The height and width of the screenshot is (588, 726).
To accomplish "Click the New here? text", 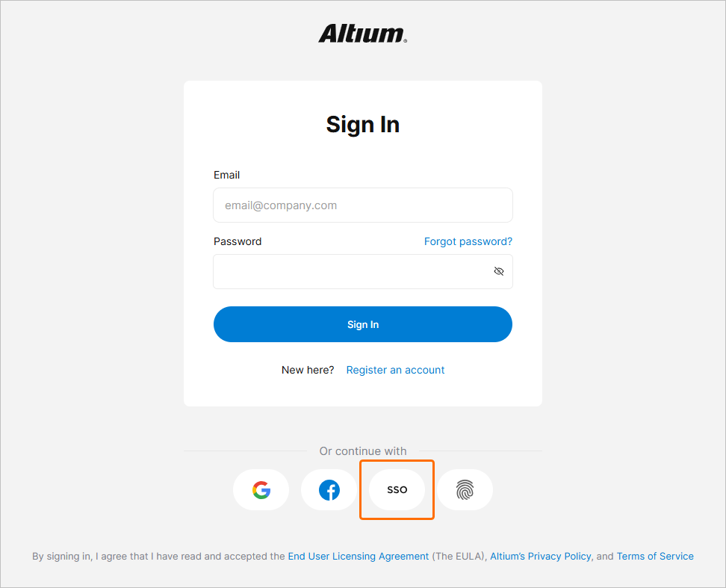I will coord(308,370).
